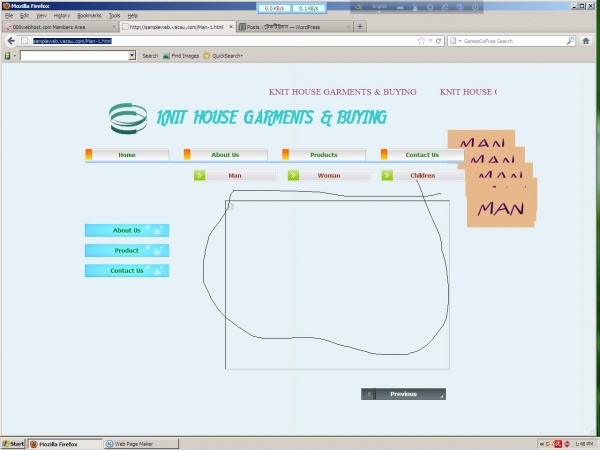Click the toolbar search text field
600x450 pixels.
point(74,56)
